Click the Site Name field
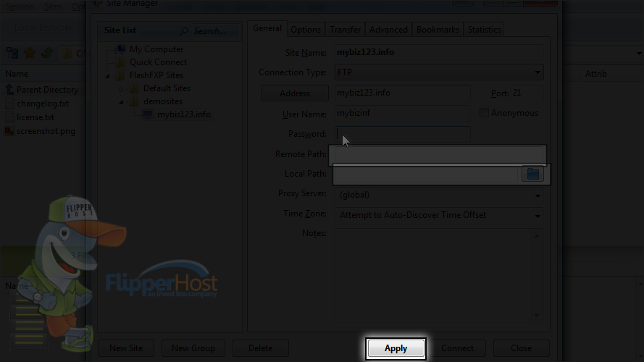The height and width of the screenshot is (362, 644). [439, 53]
